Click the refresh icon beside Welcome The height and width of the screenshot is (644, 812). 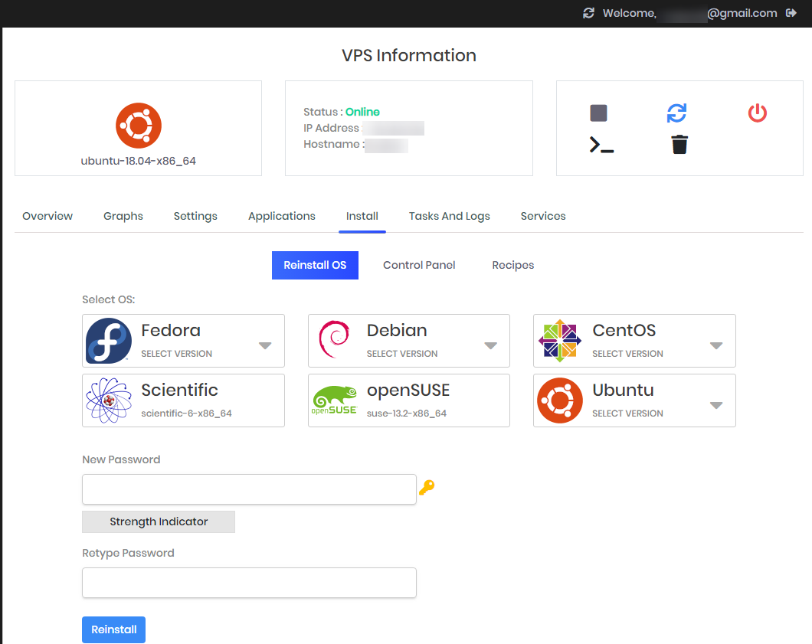(x=588, y=13)
